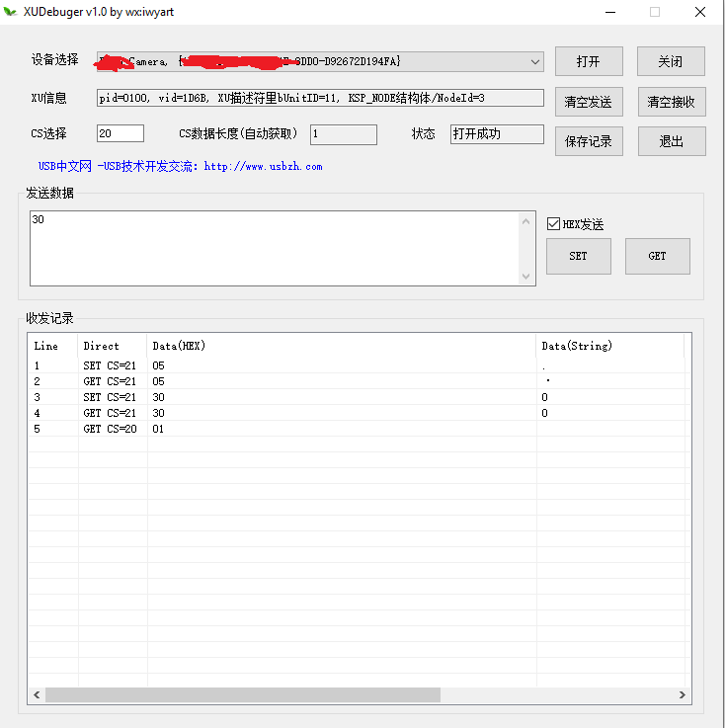
Task: Focus the CS选择 input field
Action: 120,133
